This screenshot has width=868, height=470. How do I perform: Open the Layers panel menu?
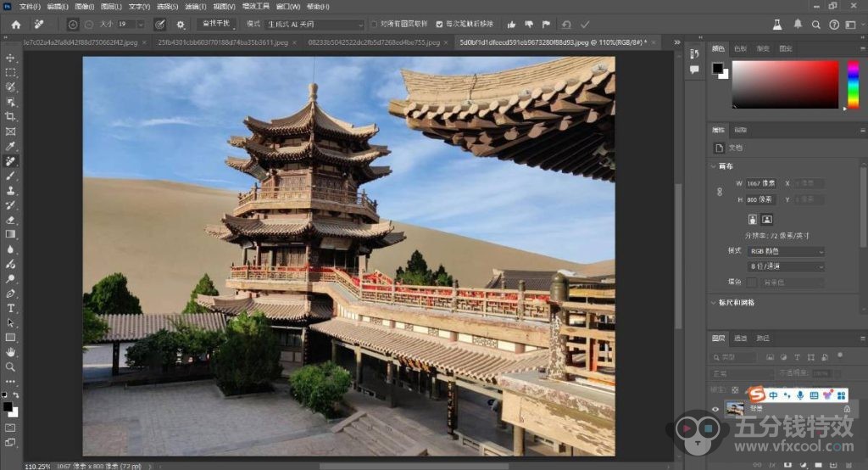click(x=862, y=339)
